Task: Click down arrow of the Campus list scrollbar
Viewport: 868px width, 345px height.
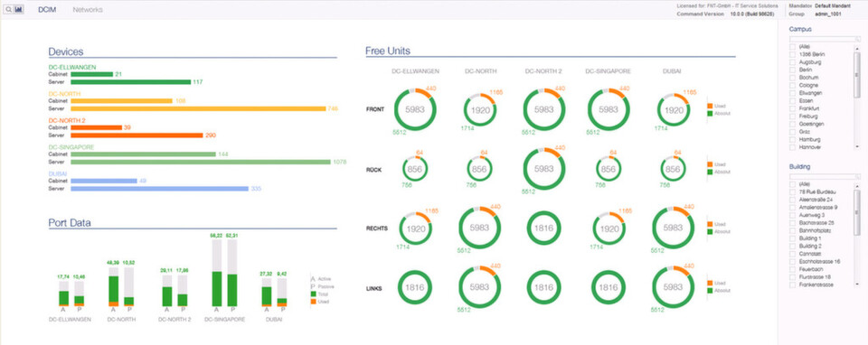Action: click(857, 147)
